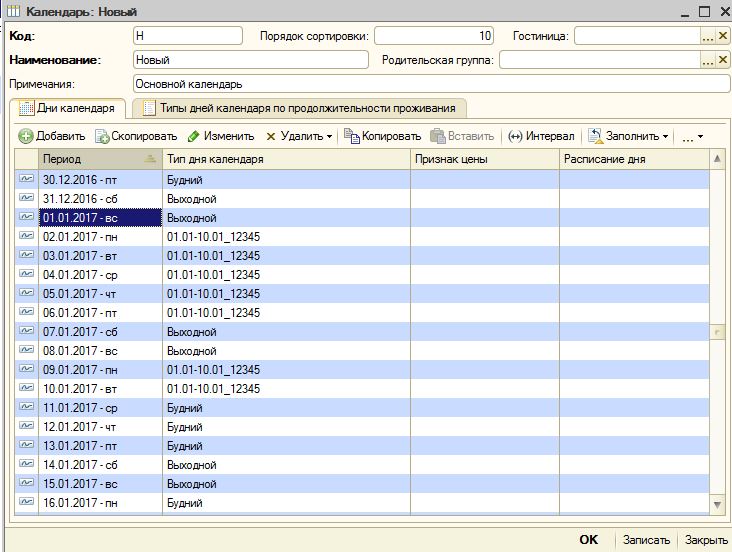Switch to Дни календаря tab
Screen dimensions: 732x552
67,108
